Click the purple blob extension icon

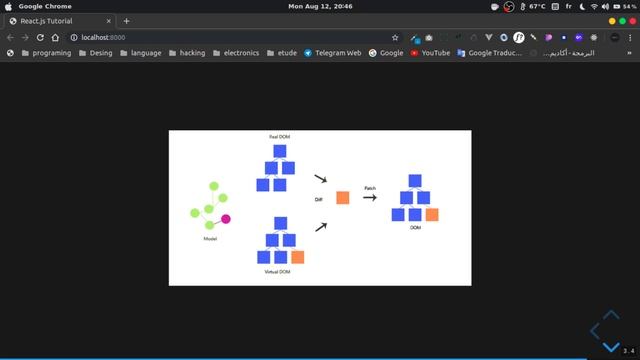pyautogui.click(x=549, y=38)
